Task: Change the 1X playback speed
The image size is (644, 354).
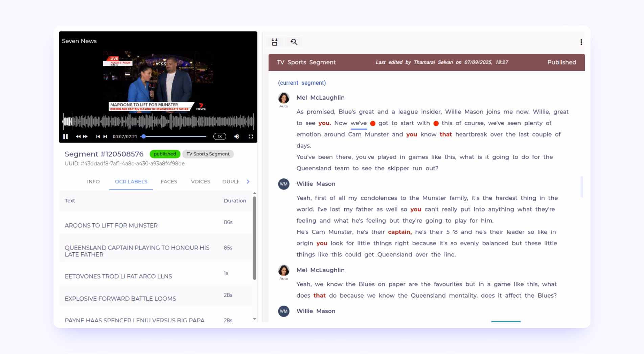Action: tap(220, 136)
